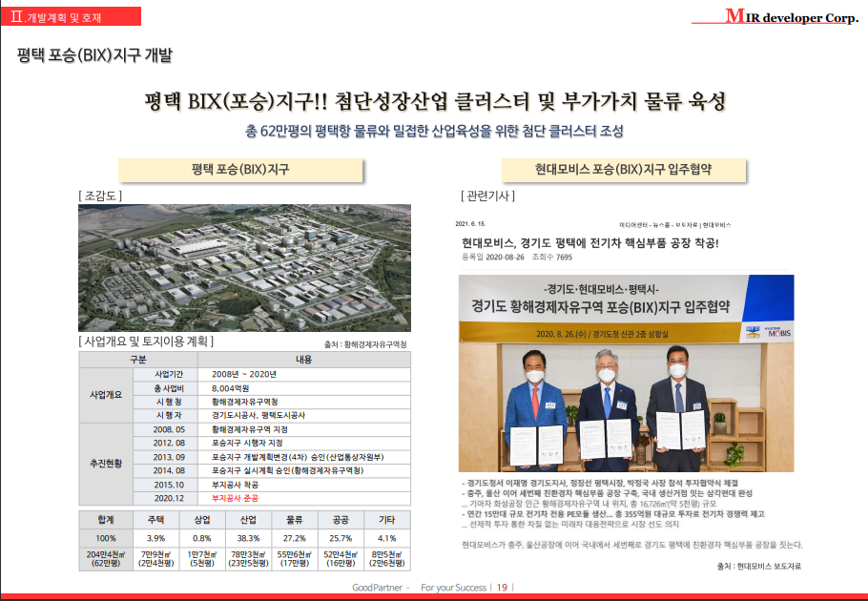The height and width of the screenshot is (601, 868).
Task: Click the bullet line starting '충주, 울산 이어 세번째'
Action: pyautogui.click(x=607, y=493)
